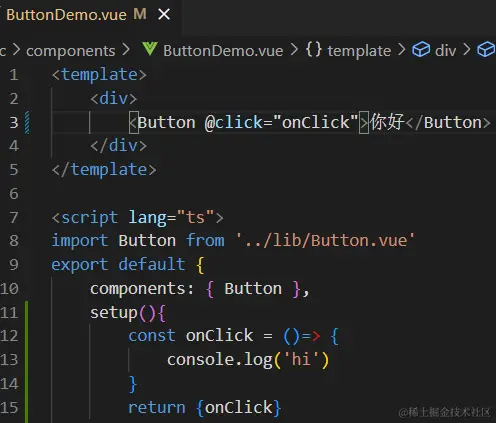This screenshot has height=423, width=496.
Task: Select the ButtonDemo.vue editor tab
Action: point(91,15)
